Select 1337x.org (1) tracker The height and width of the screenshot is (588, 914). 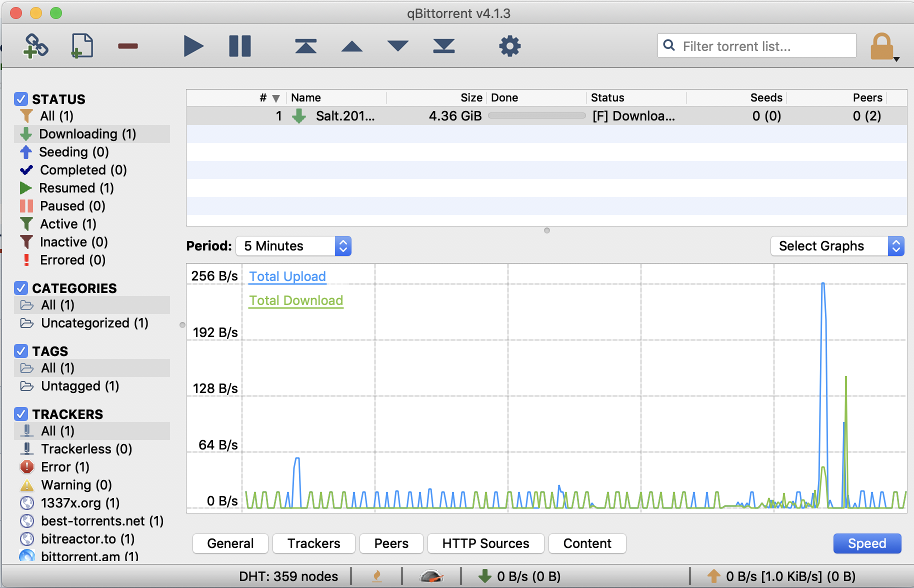pos(92,503)
